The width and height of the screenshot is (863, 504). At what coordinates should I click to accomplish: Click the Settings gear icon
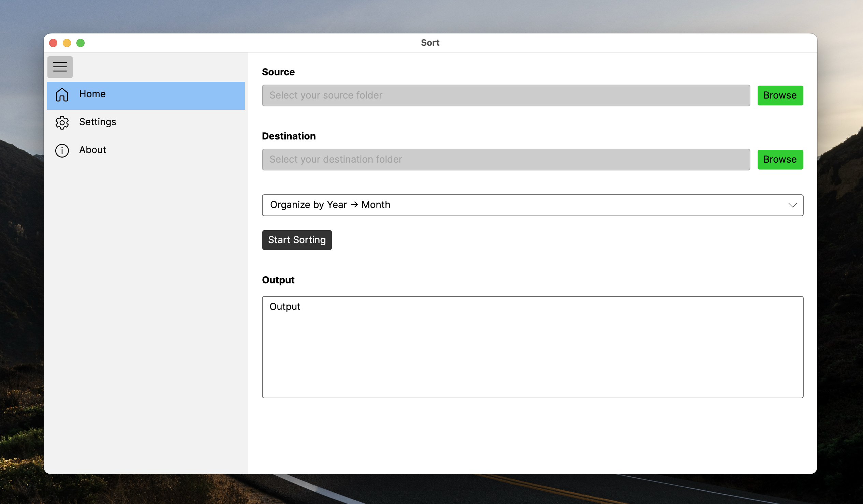(x=62, y=122)
